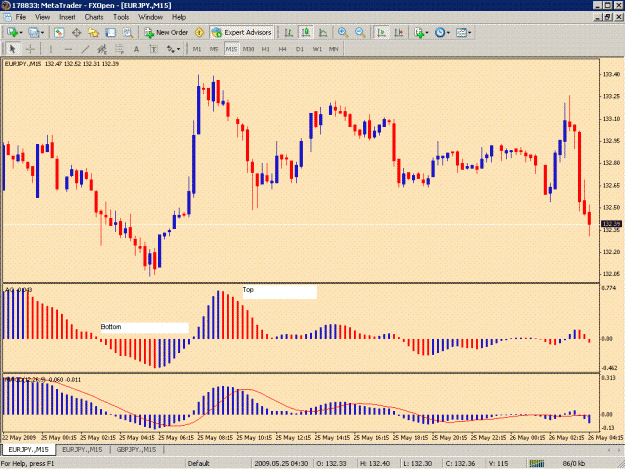
Task: Select the Fibonacci retracement tool
Action: [119, 49]
